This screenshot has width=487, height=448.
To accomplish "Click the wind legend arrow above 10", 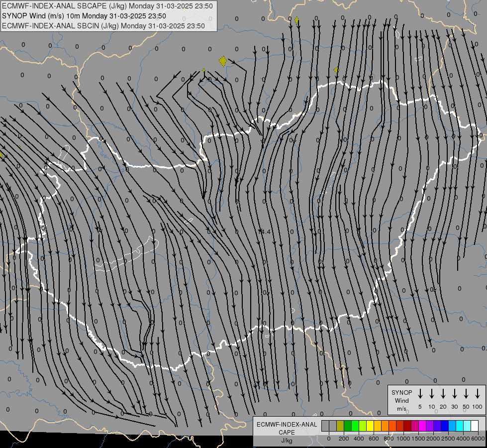I will (432, 394).
